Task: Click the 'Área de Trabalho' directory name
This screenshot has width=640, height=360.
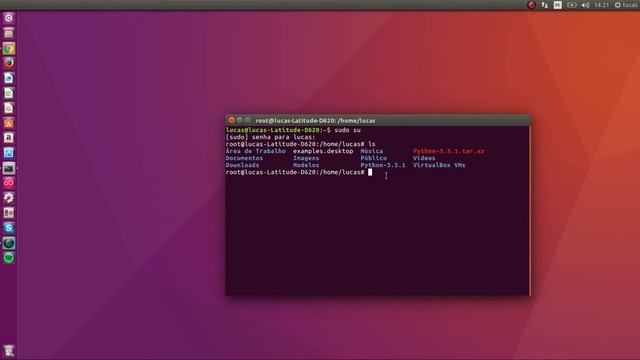Action: [x=256, y=151]
